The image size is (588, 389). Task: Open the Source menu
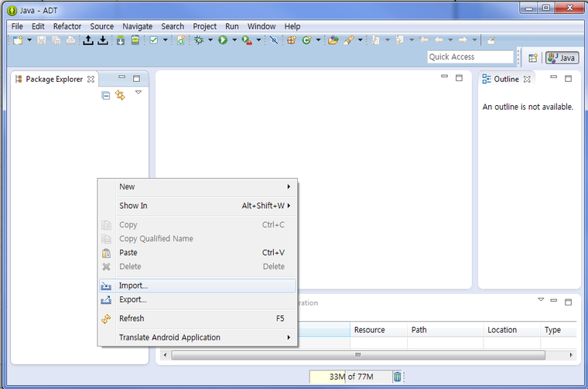coord(101,26)
